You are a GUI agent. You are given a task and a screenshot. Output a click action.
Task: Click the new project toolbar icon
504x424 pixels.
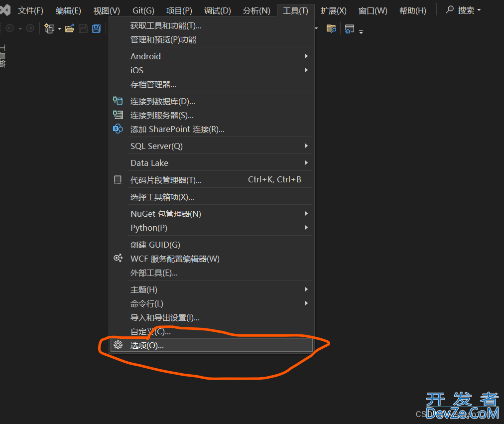click(x=49, y=28)
